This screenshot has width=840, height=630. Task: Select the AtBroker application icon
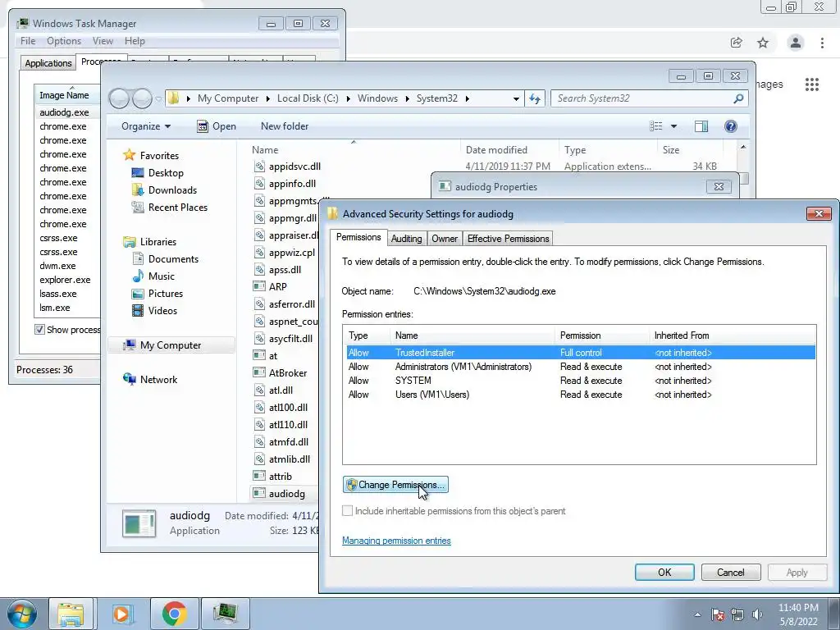point(259,372)
